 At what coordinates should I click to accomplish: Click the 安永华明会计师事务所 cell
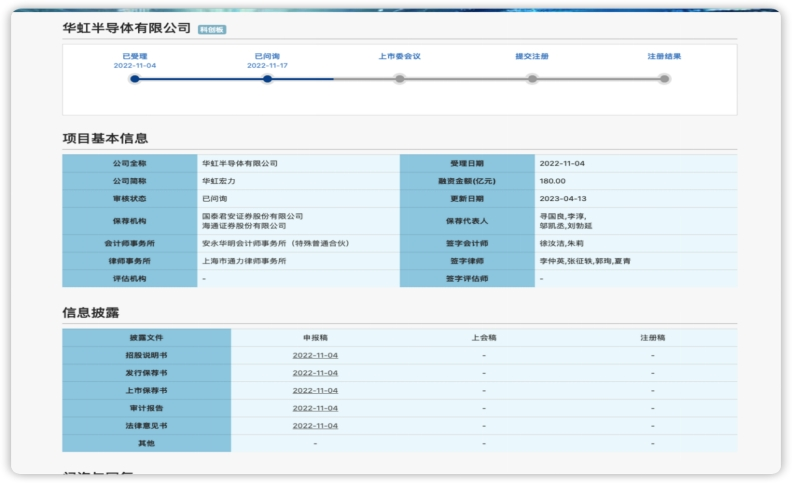pos(299,244)
